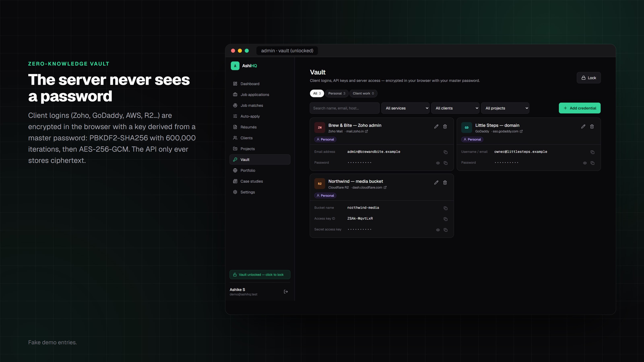644x362 pixels.
Task: Delete the Northwind media bucket credential
Action: pyautogui.click(x=445, y=183)
